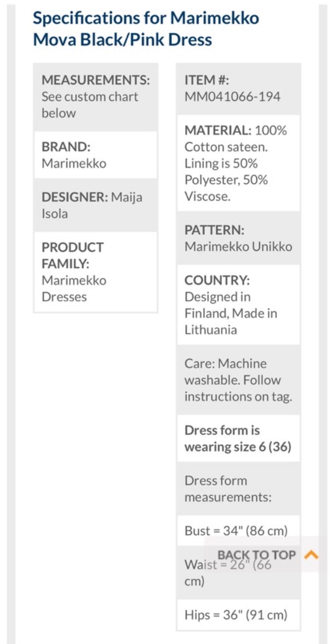
Task: Click the Viscose lining material text
Action: (207, 197)
